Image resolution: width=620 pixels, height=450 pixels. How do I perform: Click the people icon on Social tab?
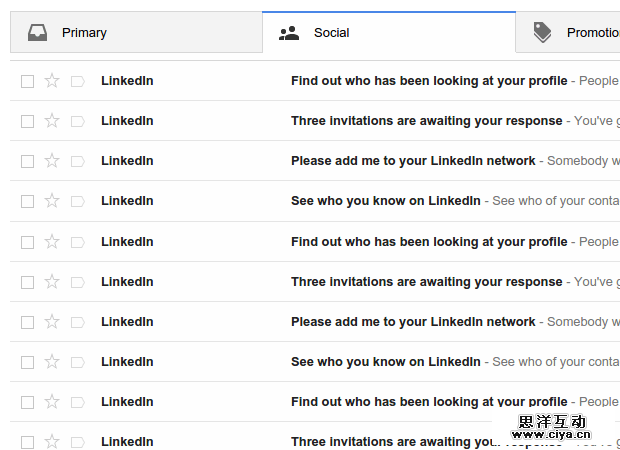point(289,33)
